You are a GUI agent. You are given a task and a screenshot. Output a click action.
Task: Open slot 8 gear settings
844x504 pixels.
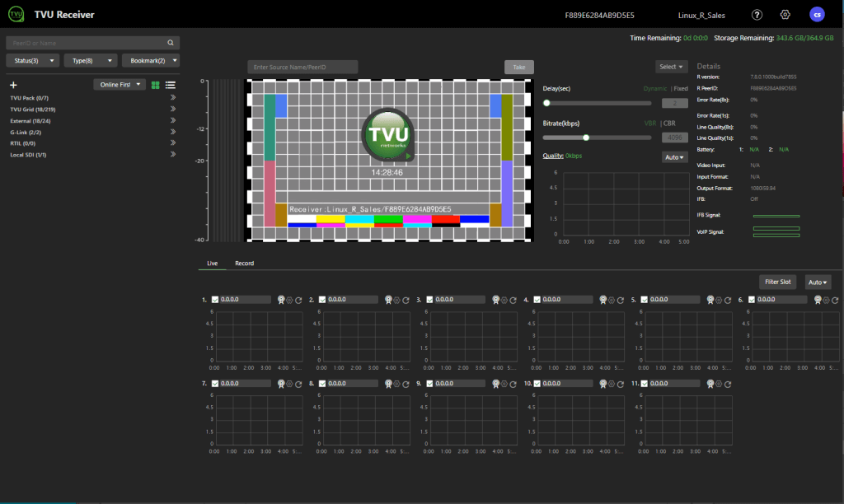[396, 384]
